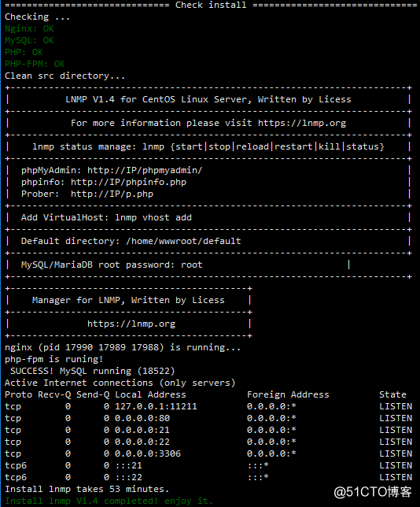Click the 'Clean src directory...' line

coord(64,76)
